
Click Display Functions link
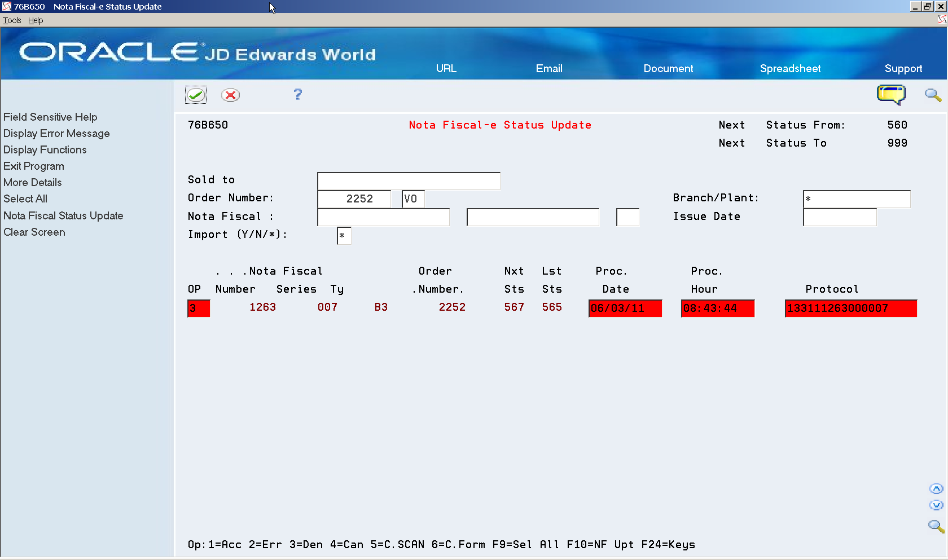pos(45,149)
